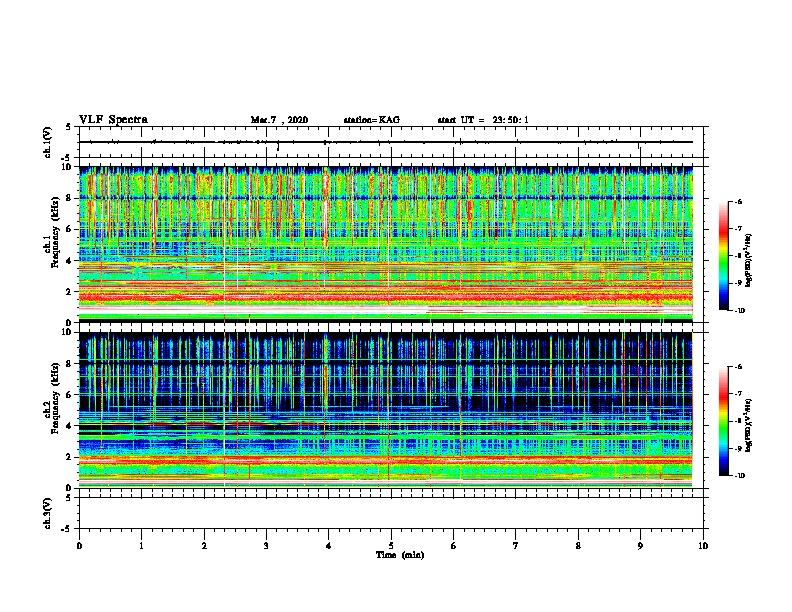792x612 pixels.
Task: Click time axis tick label '2'
Action: [x=204, y=546]
